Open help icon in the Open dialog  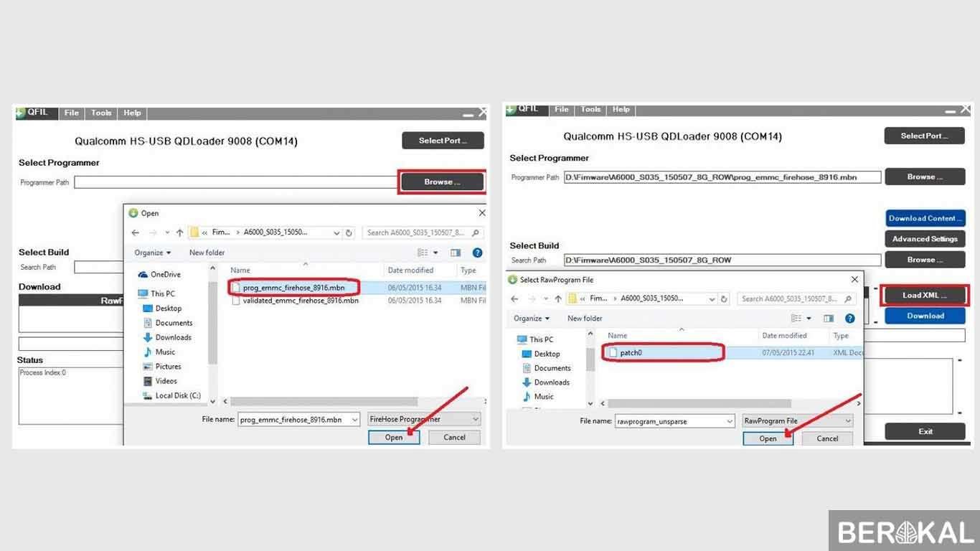click(x=478, y=253)
